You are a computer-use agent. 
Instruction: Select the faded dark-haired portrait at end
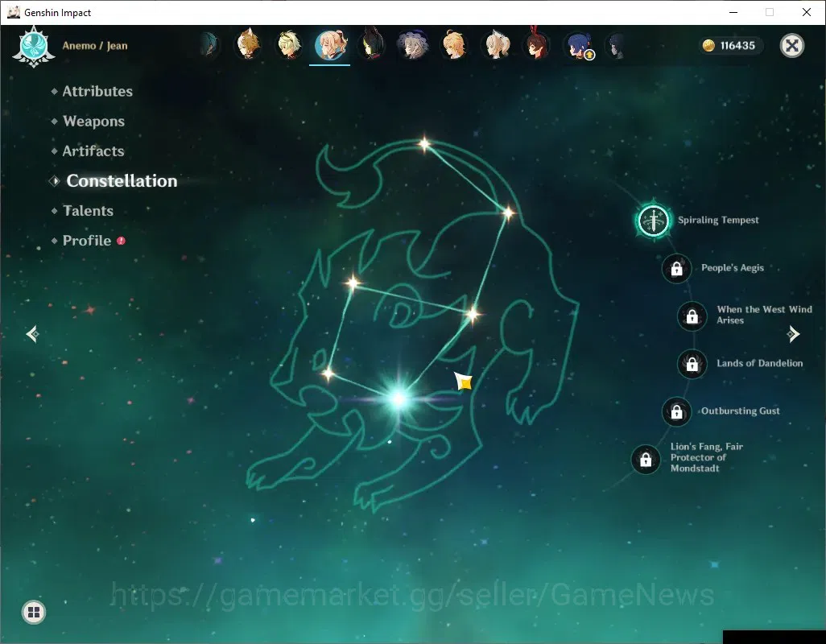tap(616, 46)
